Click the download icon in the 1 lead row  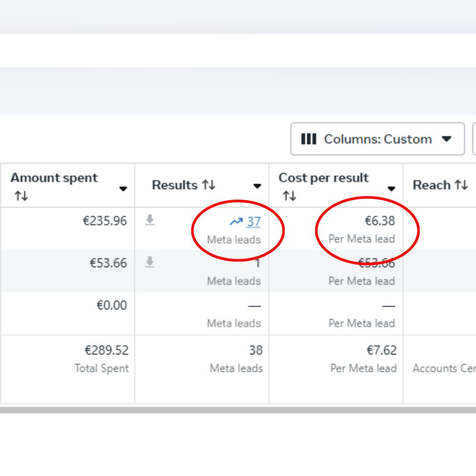coord(150,263)
